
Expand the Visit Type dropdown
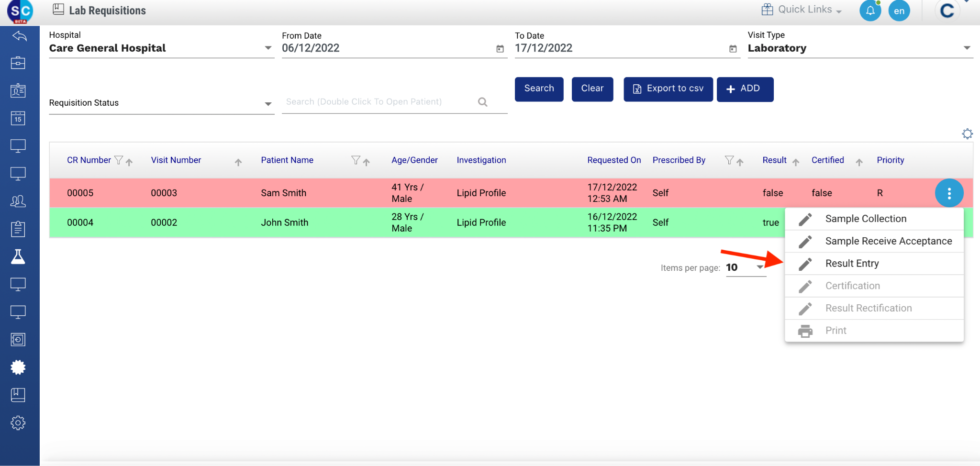pos(967,48)
